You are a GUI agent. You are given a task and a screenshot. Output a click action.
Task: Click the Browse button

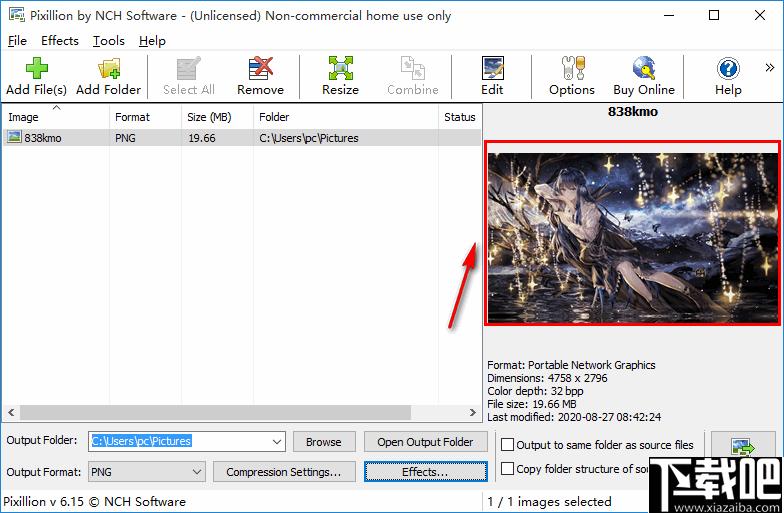pyautogui.click(x=324, y=442)
